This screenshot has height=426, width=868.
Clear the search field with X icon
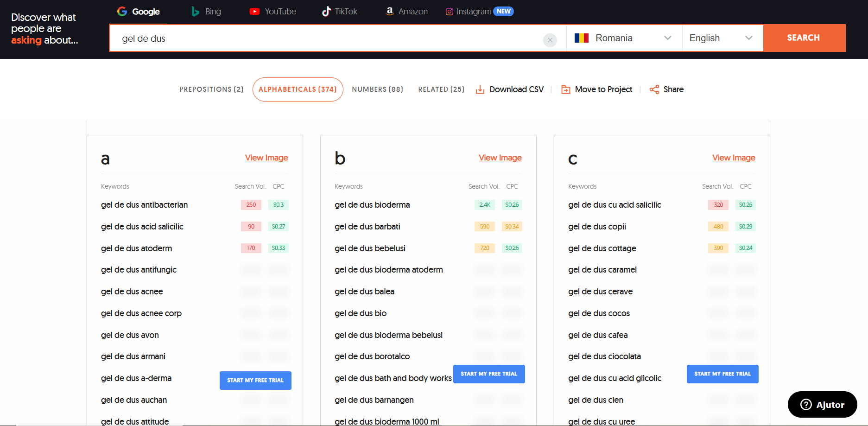tap(550, 40)
